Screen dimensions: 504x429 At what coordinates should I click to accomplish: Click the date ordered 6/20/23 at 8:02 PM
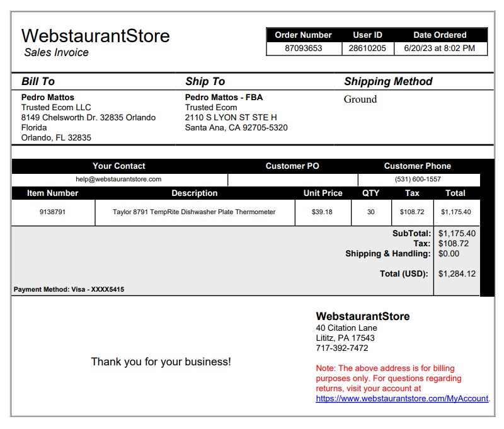439,49
